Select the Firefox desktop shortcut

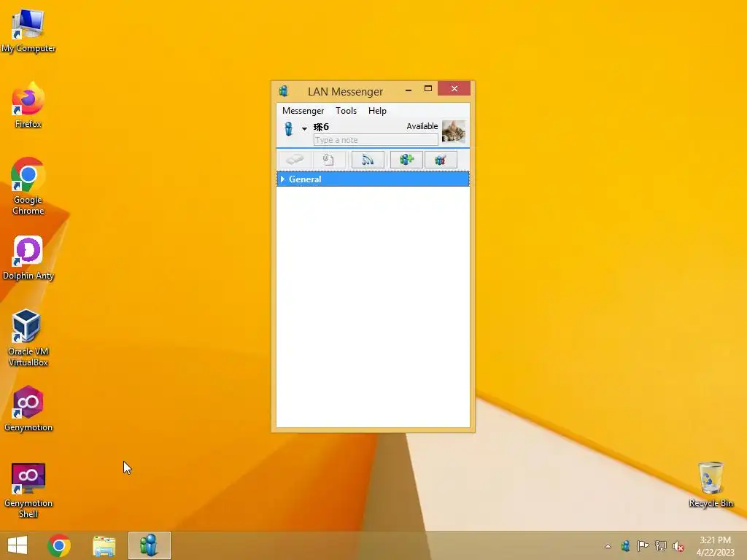28,105
